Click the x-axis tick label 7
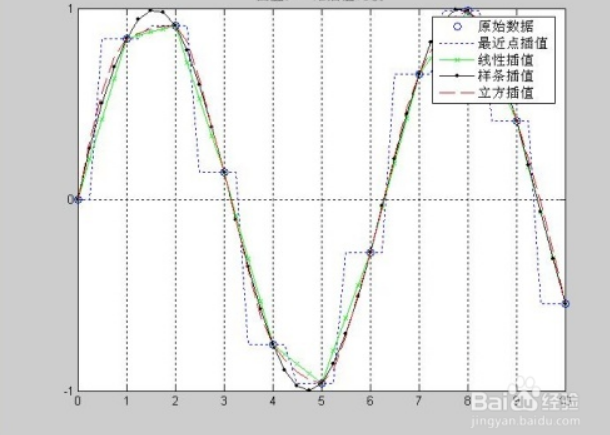The height and width of the screenshot is (435, 610). pos(419,401)
